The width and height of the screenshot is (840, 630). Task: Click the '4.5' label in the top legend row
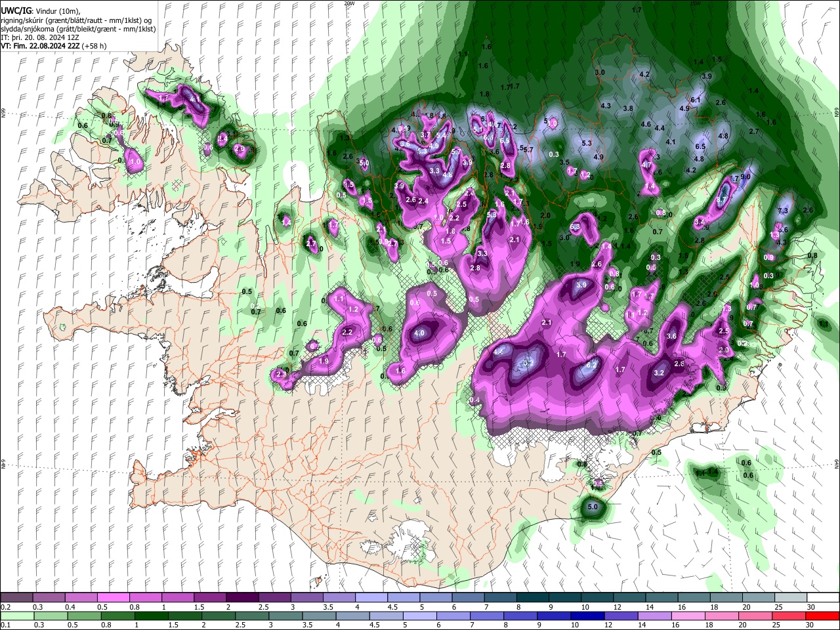coord(392,607)
